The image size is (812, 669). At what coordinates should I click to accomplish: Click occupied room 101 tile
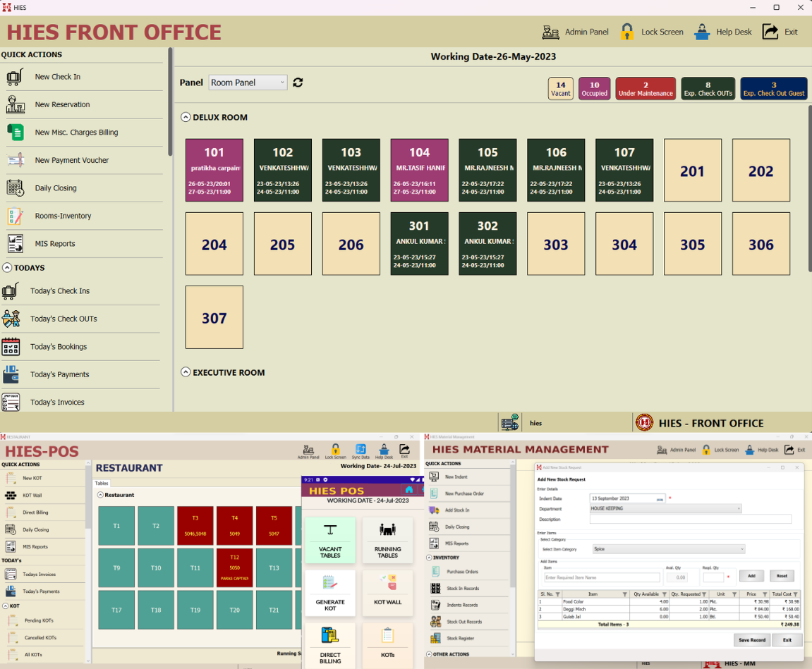pyautogui.click(x=214, y=171)
